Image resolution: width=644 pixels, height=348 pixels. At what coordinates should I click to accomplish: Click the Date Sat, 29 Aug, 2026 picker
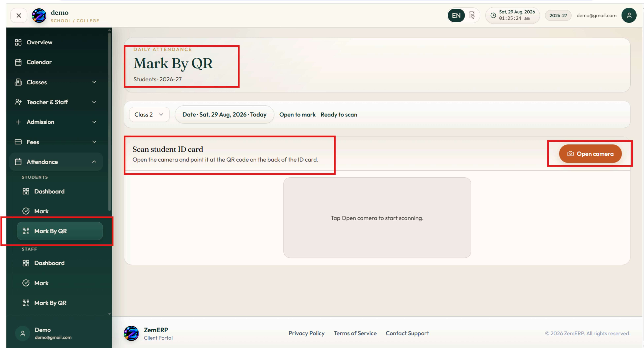pyautogui.click(x=224, y=115)
